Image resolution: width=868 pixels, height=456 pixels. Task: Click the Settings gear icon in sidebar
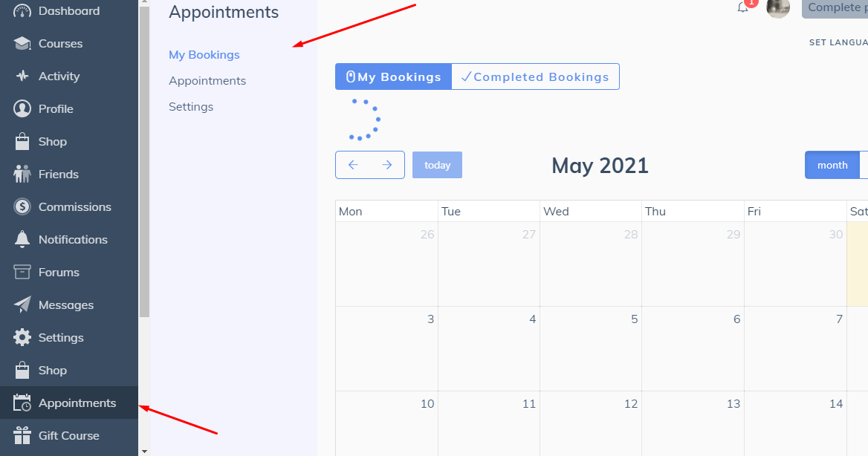(22, 338)
